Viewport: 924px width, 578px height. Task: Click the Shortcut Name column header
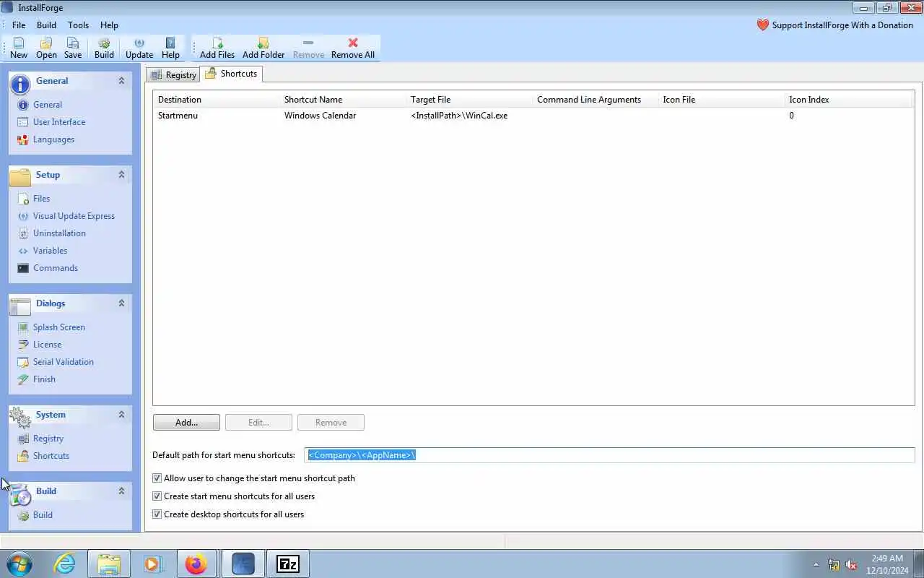point(343,100)
